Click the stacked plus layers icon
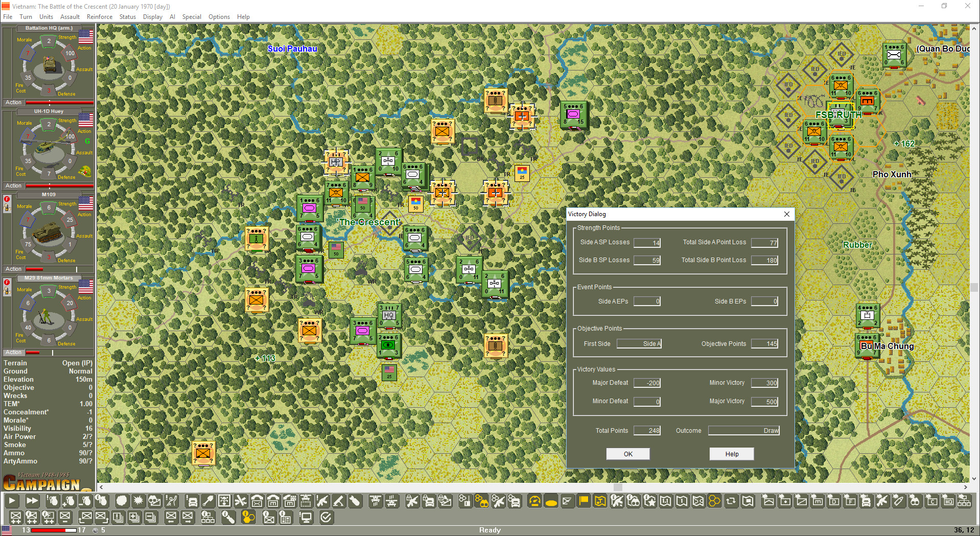 (134, 518)
